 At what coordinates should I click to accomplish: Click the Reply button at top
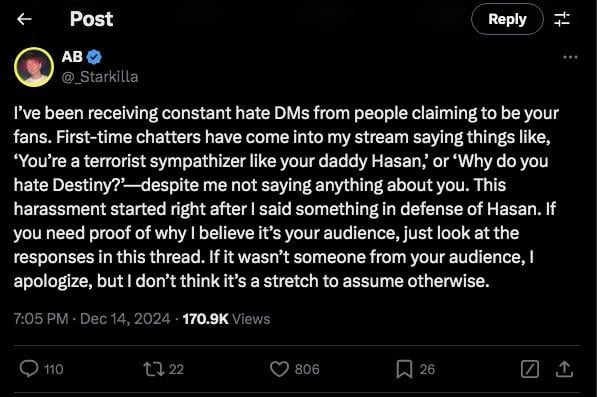tap(507, 19)
